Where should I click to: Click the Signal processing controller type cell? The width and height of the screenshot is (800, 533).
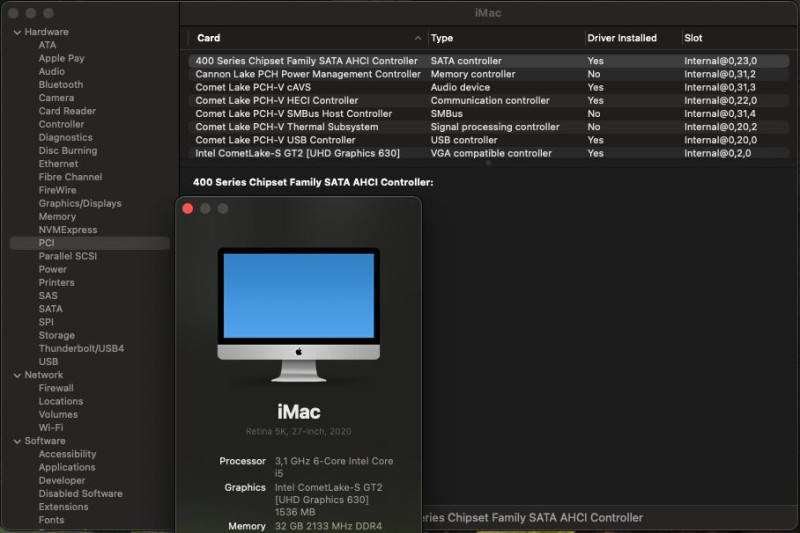click(495, 127)
